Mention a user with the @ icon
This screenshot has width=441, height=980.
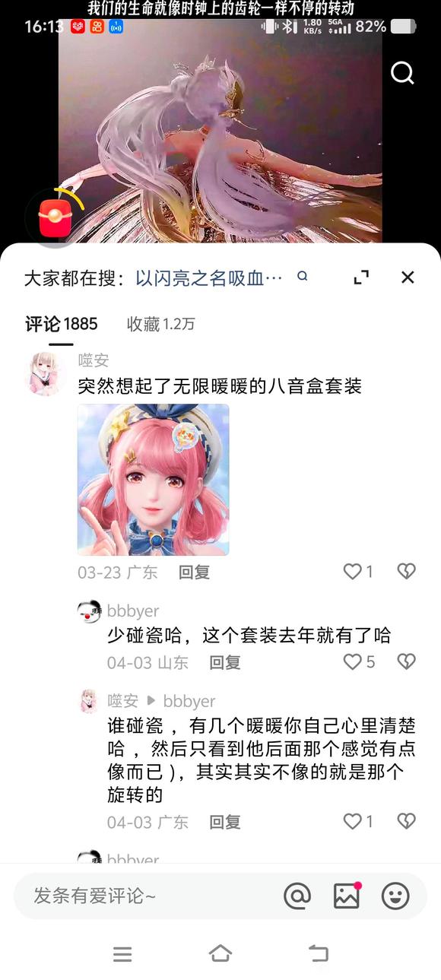click(297, 896)
